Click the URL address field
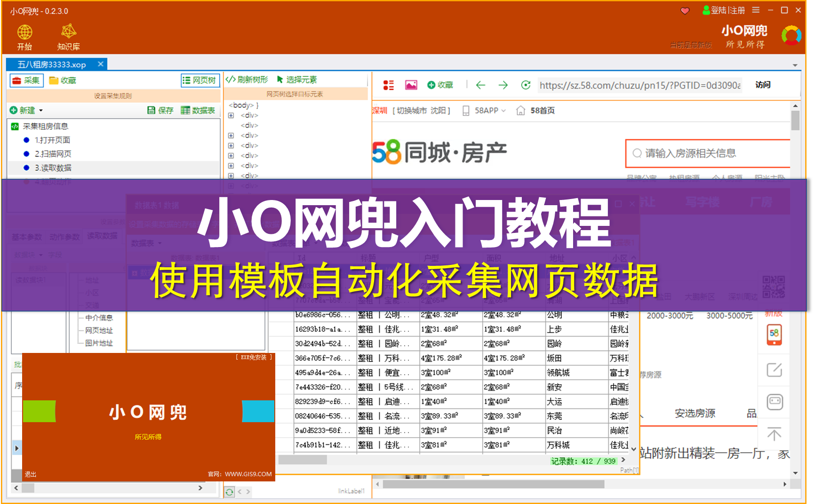 [x=640, y=85]
